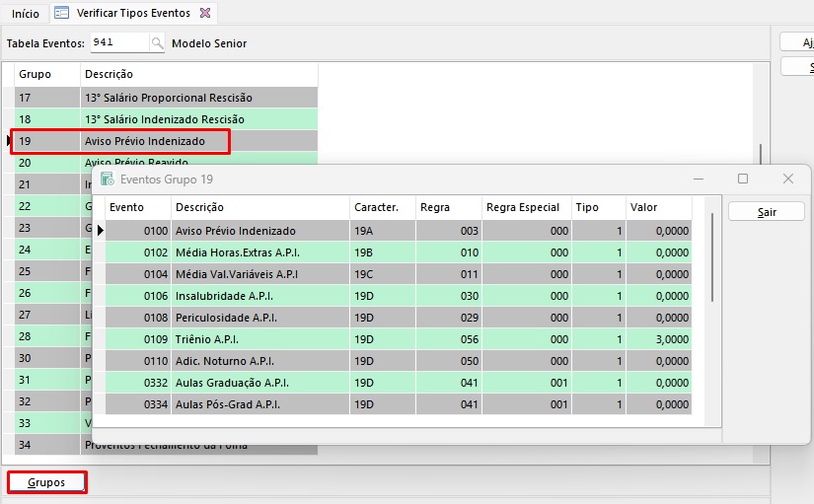Select event Média Val.Variáveis A.P.I
The image size is (814, 504).
click(399, 274)
